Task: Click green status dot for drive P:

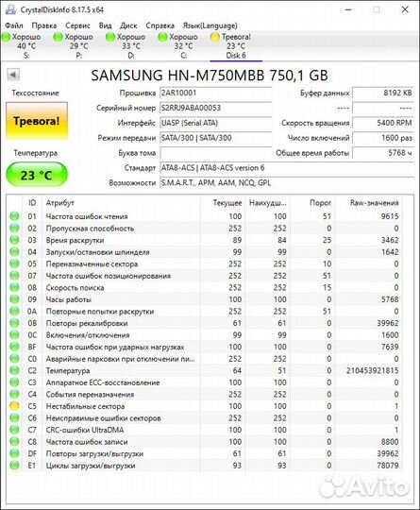Action: point(59,37)
